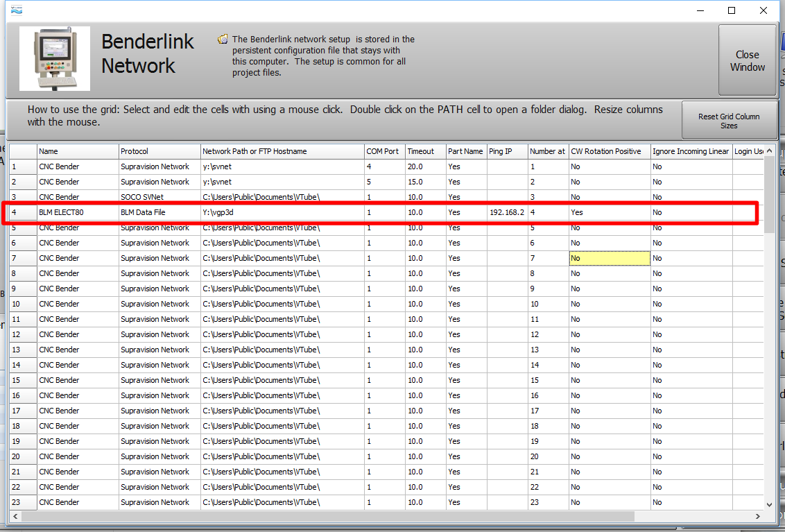This screenshot has width=785, height=532.
Task: Maximize the Benderlink Network window
Action: pyautogui.click(x=732, y=10)
